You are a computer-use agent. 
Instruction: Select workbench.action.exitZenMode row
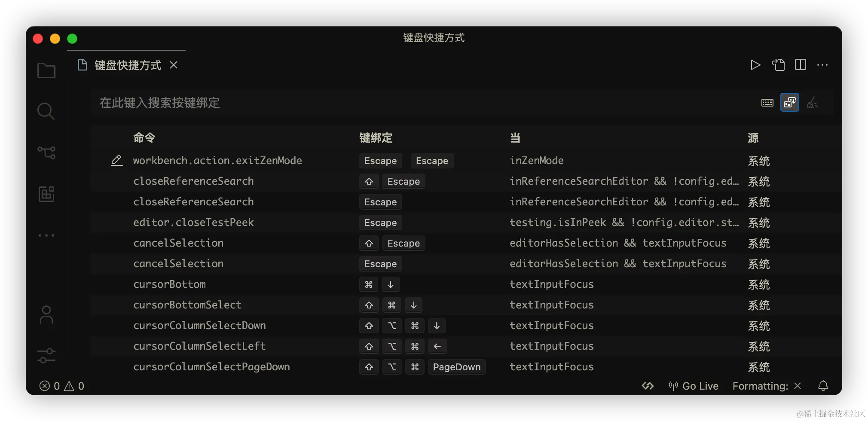[x=466, y=161]
